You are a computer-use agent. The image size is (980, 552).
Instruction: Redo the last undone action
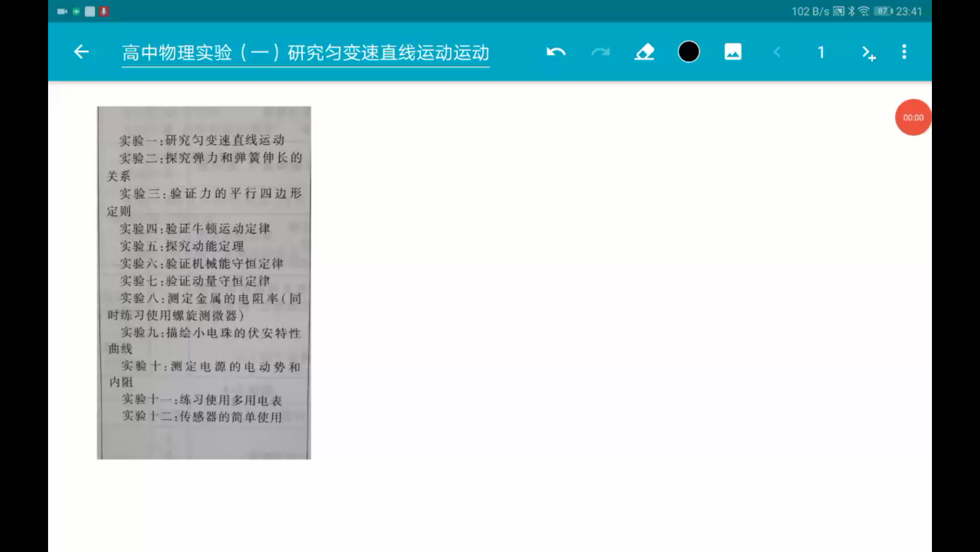600,52
